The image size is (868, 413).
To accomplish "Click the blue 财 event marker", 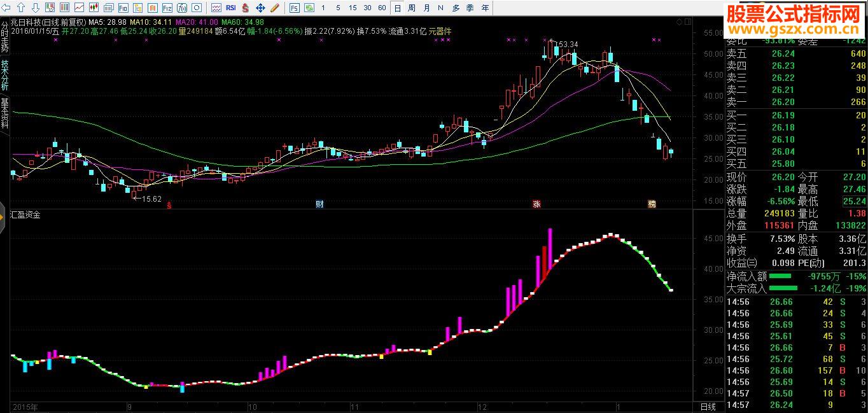I will click(320, 204).
